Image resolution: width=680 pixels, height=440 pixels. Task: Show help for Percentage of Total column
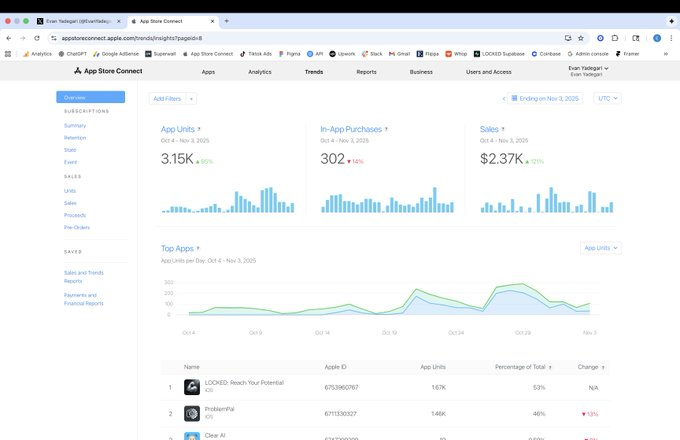coord(550,367)
